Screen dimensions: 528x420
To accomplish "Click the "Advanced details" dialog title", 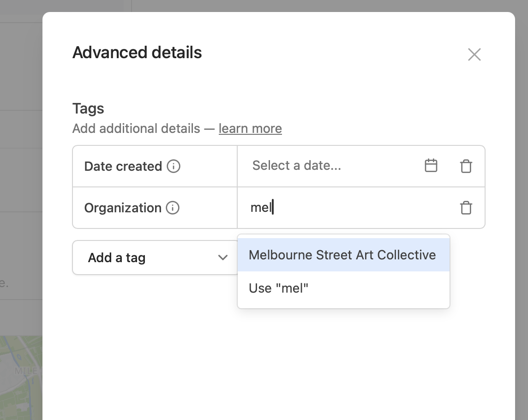I will pyautogui.click(x=137, y=53).
